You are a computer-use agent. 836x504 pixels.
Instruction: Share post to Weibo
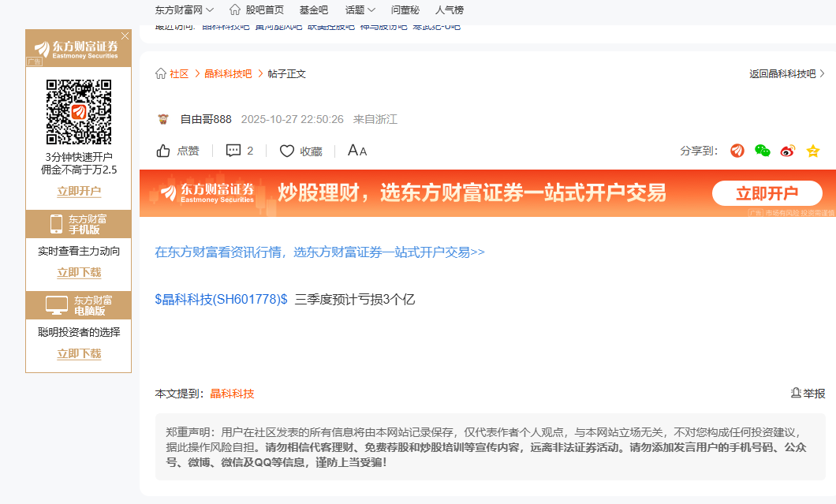[x=787, y=151]
